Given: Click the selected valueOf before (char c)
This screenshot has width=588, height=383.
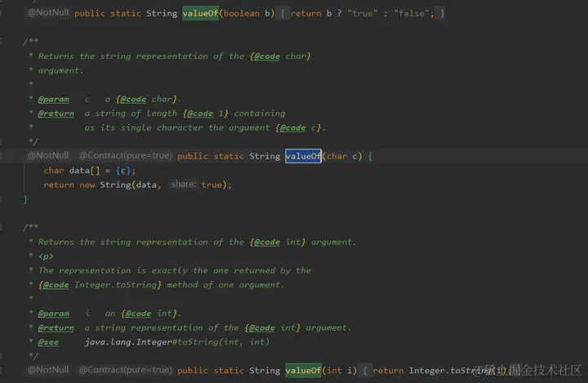Looking at the screenshot, I should 303,156.
